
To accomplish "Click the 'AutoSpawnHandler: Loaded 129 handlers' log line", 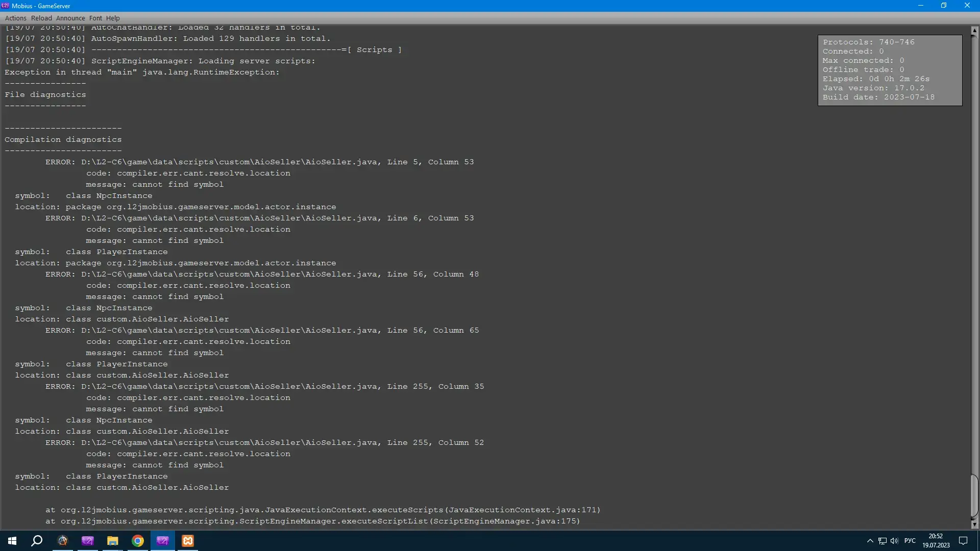I will coord(168,39).
